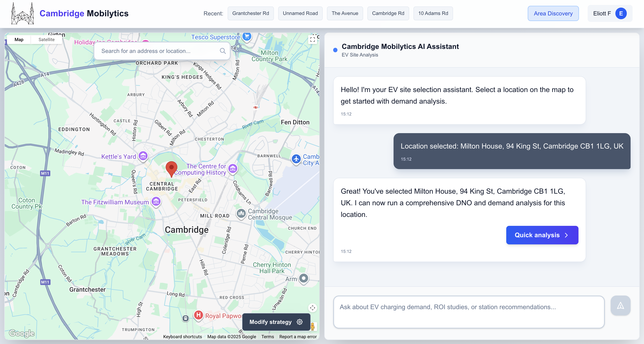
Task: Run the Quick analysis
Action: [x=542, y=235]
